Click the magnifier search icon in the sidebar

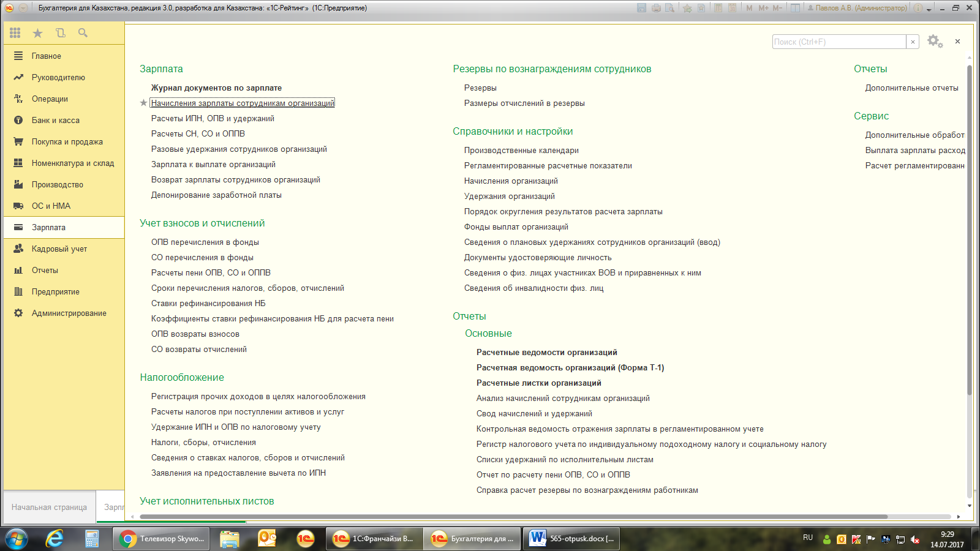click(83, 33)
